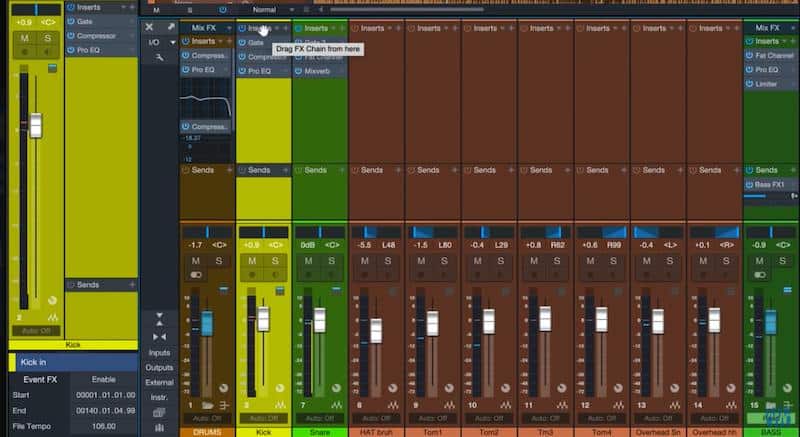Image resolution: width=800 pixels, height=437 pixels.
Task: Detach the mixer using the arrow icon
Action: (171, 27)
